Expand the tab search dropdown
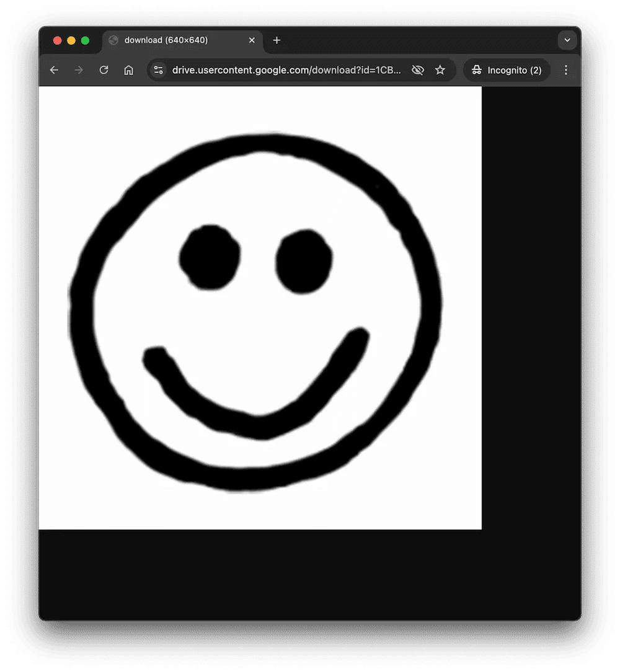Image resolution: width=620 pixels, height=672 pixels. [567, 40]
